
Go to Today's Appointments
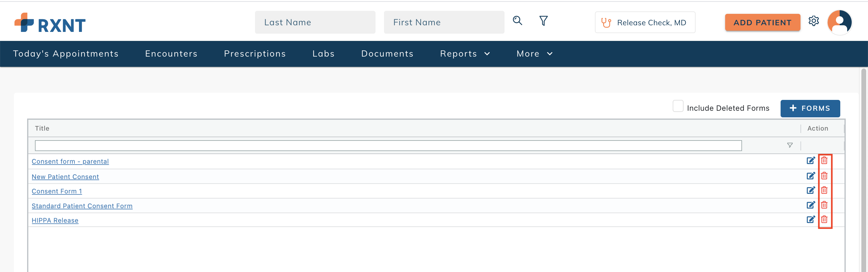click(x=66, y=54)
